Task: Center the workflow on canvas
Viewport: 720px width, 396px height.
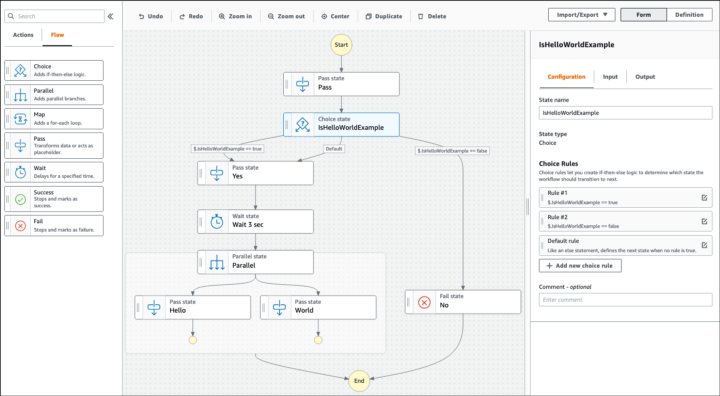Action: pyautogui.click(x=335, y=16)
